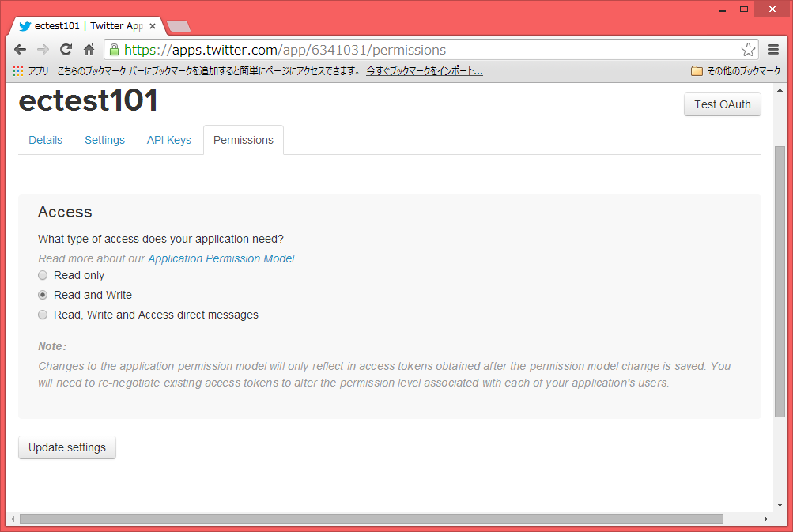
Task: Choose Read, Write and Access direct messages
Action: 43,315
